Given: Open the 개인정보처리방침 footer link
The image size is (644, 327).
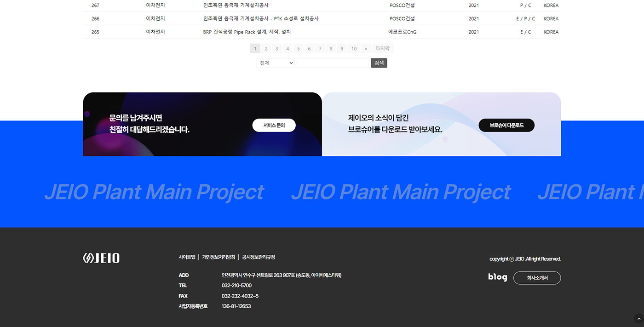Looking at the screenshot, I should [x=218, y=257].
